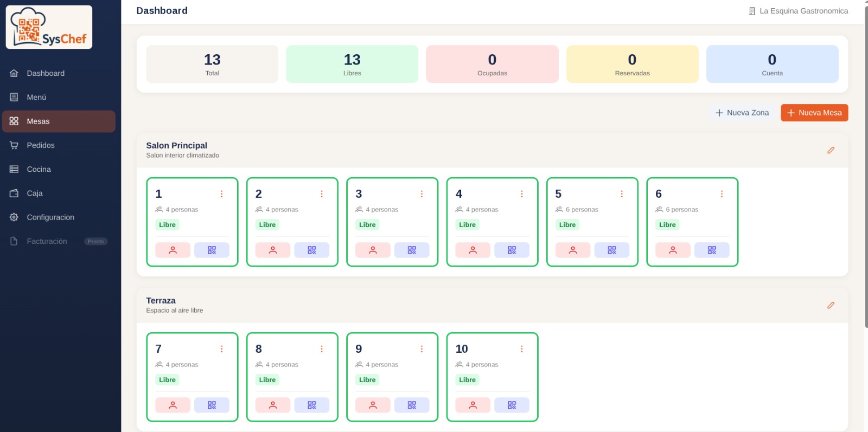Screen dimensions: 868x432
Task: Go to Cocina in the sidebar
Action: click(39, 169)
